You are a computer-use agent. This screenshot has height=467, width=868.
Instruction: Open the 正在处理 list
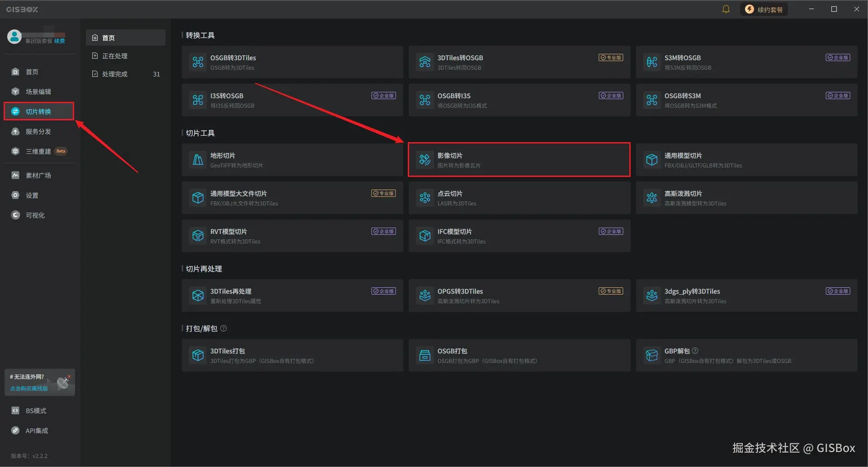pos(126,56)
